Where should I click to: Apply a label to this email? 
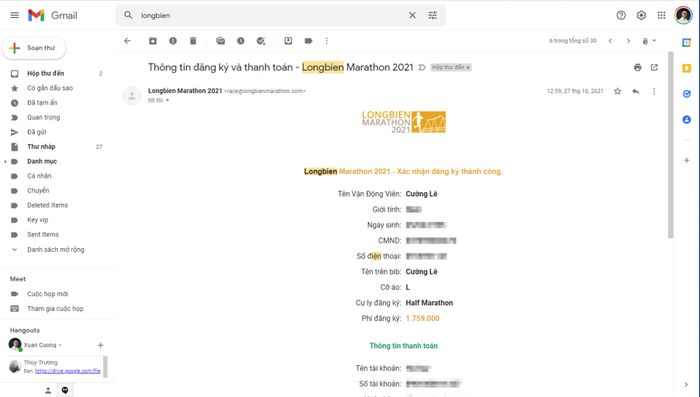pos(308,41)
